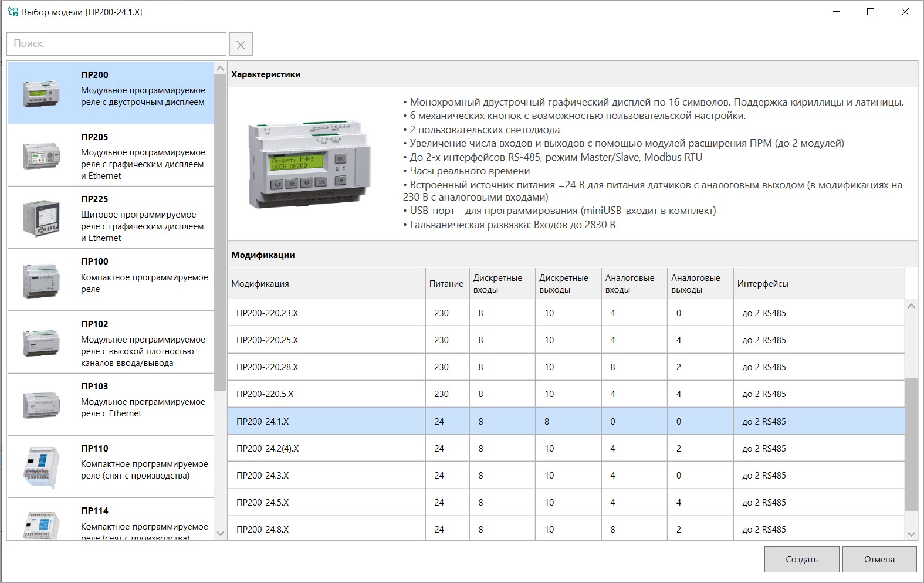Click into the Поиск search field
Screen dimensions: 924x583
point(116,44)
